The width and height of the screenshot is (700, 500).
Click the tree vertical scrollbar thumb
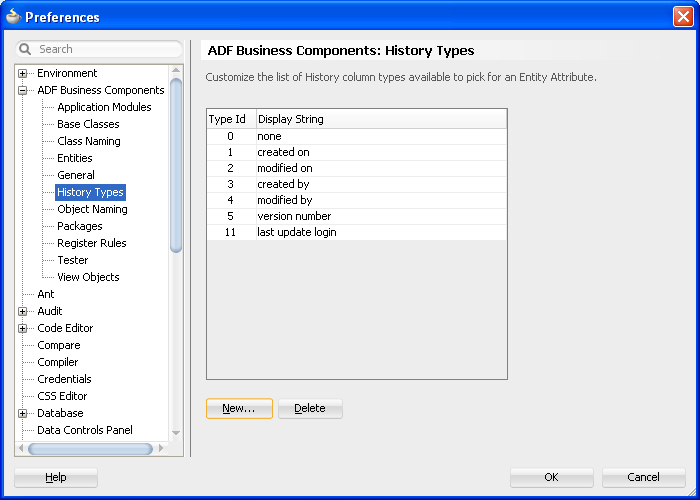(x=176, y=166)
